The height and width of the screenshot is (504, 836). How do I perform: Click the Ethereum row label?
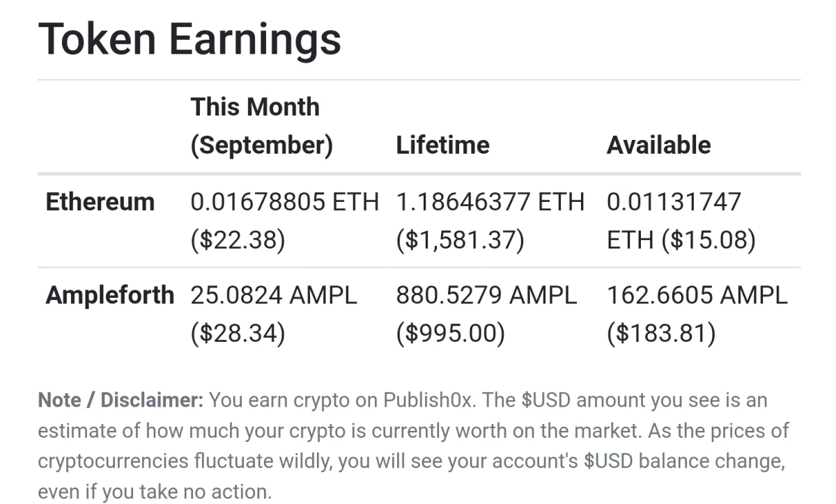tap(100, 202)
